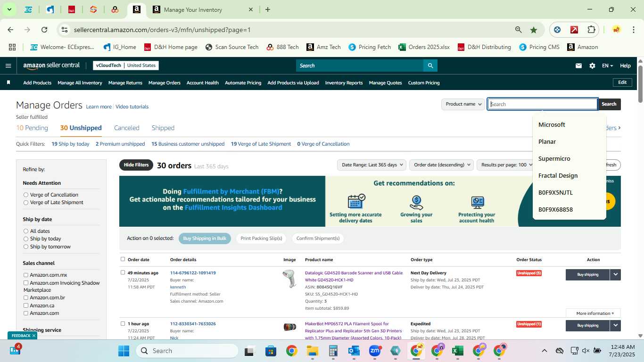
Task: Click the Amazon Seller Central logo
Action: 51,66
